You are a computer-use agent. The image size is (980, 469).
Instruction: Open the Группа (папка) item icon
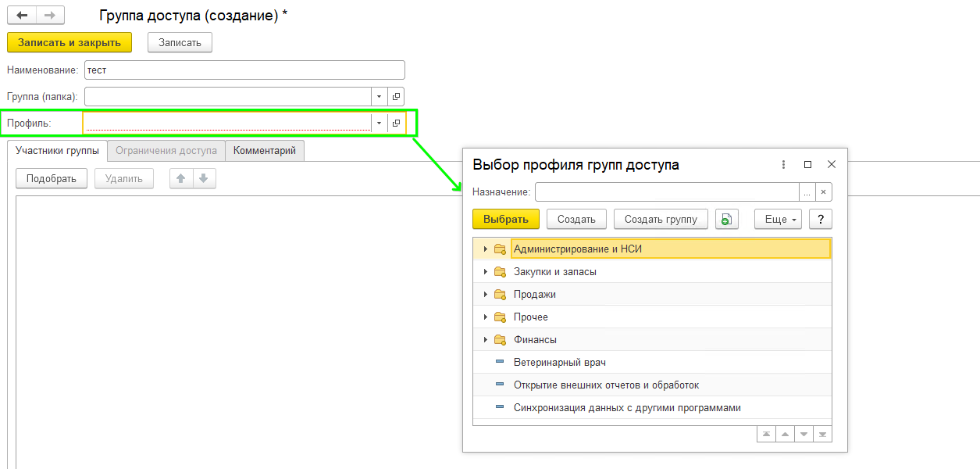click(x=396, y=96)
